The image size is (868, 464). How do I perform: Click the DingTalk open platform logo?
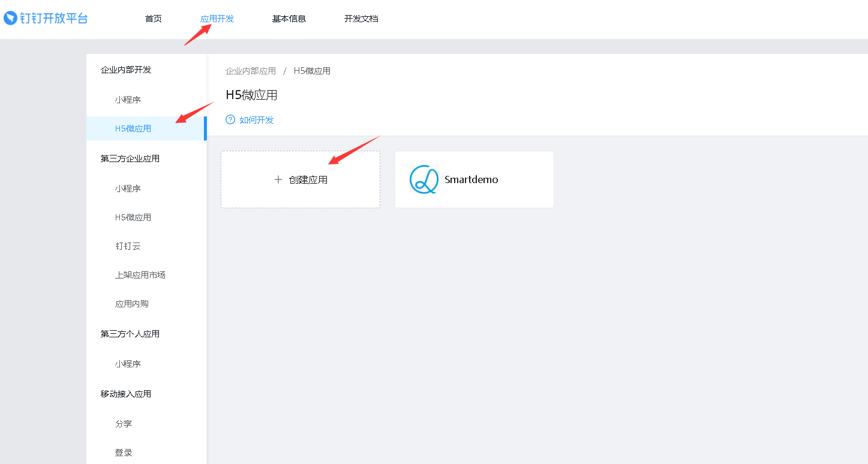point(46,18)
